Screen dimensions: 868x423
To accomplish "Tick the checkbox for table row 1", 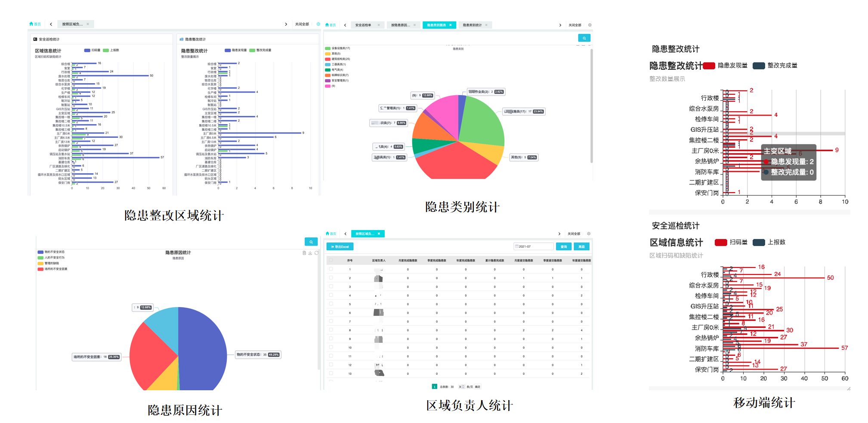I will click(331, 269).
